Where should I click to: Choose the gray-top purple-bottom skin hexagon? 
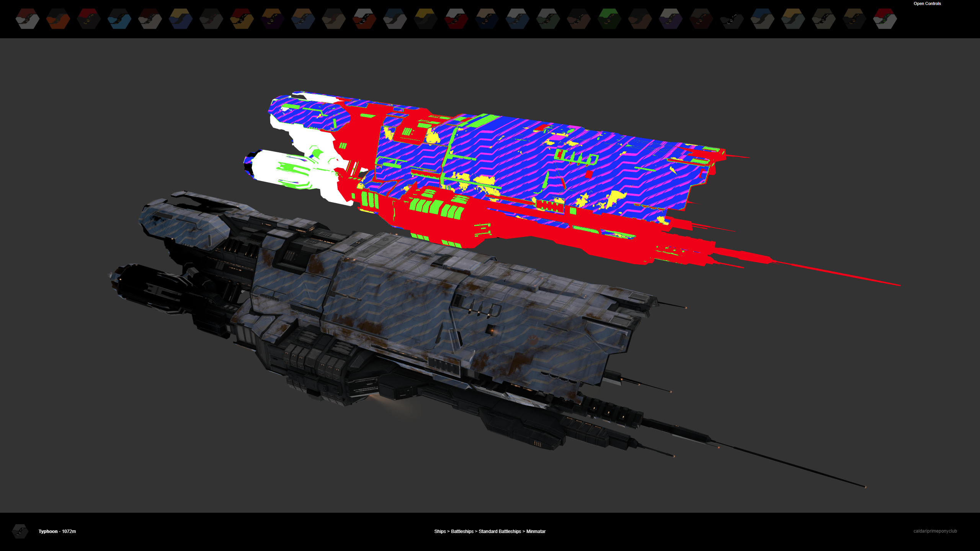(671, 19)
